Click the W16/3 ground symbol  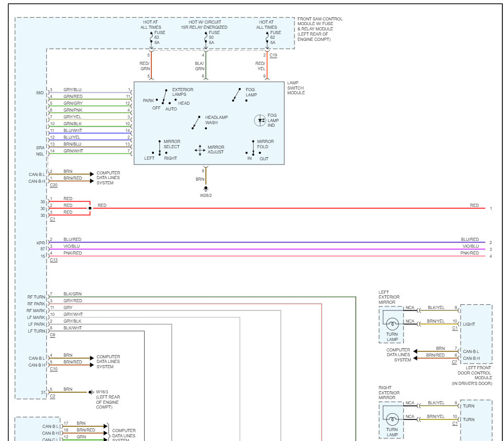point(92,392)
